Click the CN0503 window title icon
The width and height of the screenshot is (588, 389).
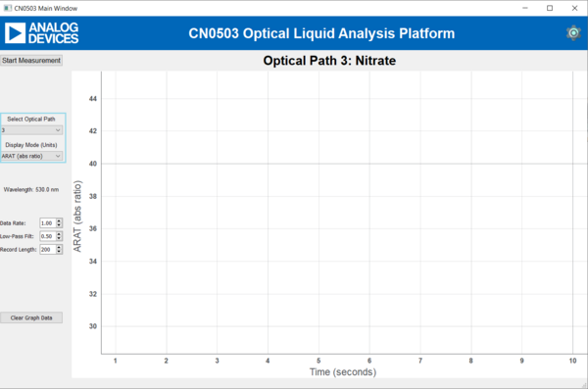[x=8, y=8]
